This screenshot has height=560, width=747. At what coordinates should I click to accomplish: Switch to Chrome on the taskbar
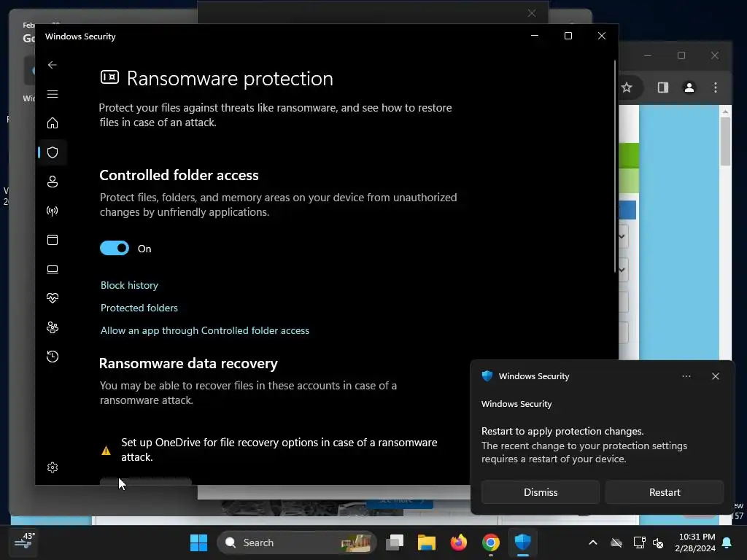click(x=491, y=542)
